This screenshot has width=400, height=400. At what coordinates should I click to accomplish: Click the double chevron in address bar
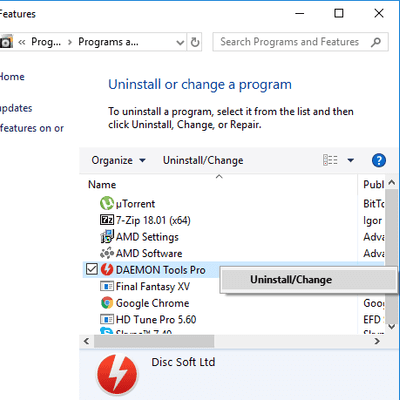[22, 42]
